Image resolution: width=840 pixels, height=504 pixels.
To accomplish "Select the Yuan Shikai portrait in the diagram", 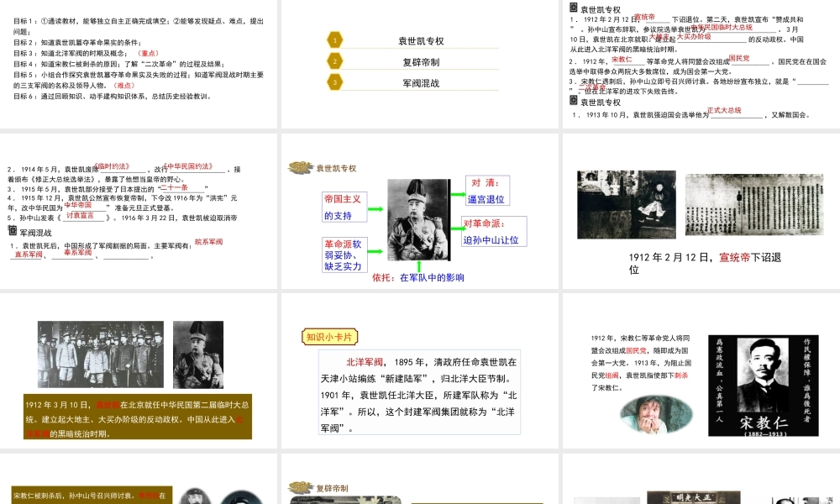I will click(x=419, y=219).
